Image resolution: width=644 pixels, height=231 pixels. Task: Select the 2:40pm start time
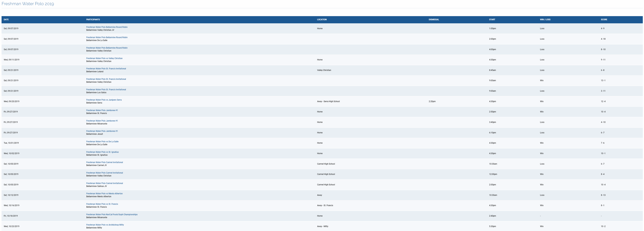(x=492, y=216)
